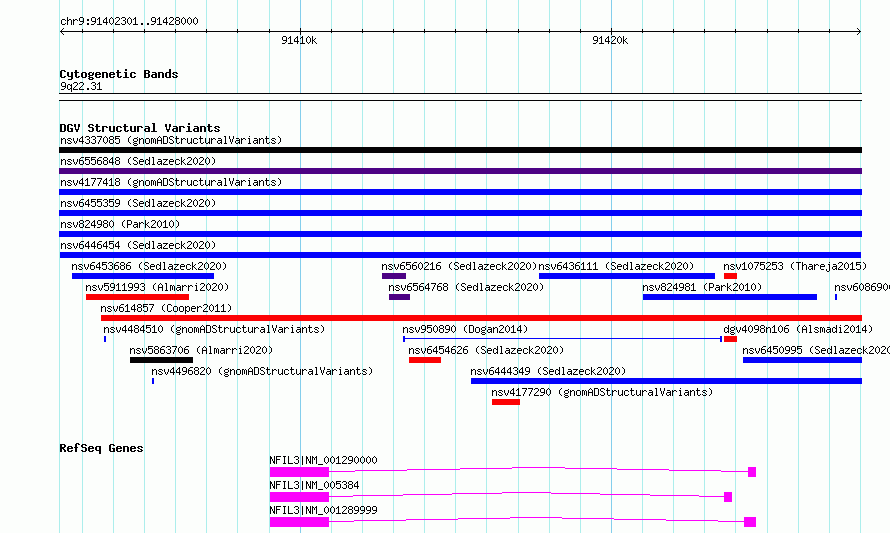Open nsv4177290 gnomADStructuralVariants label

[602, 392]
